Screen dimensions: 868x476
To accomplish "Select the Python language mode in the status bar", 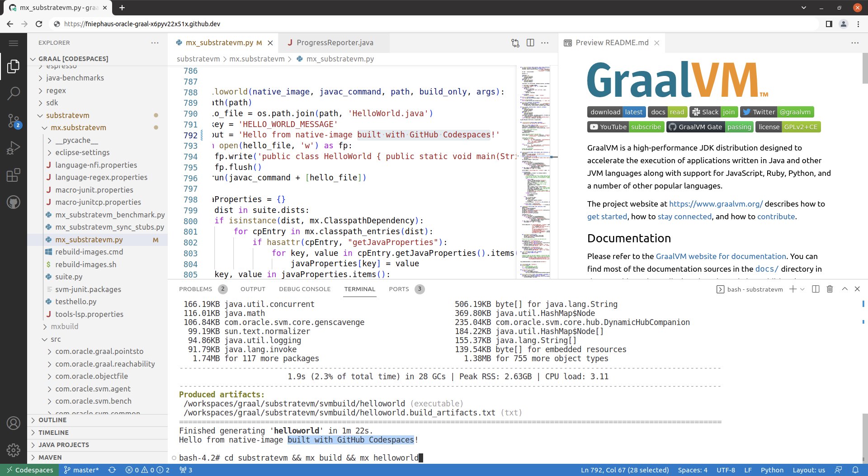I will [x=772, y=470].
